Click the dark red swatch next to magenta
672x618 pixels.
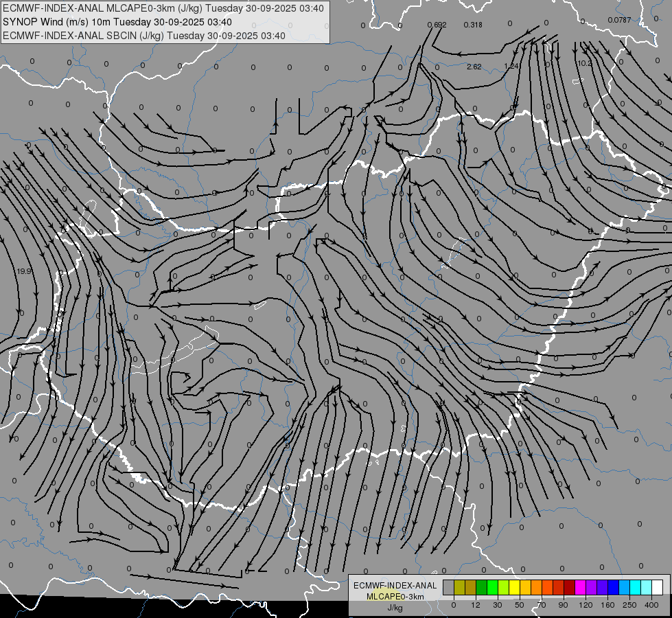click(570, 587)
